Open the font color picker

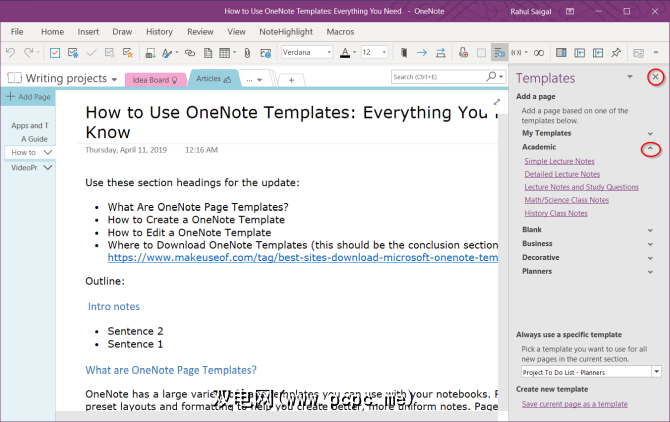[x=343, y=52]
